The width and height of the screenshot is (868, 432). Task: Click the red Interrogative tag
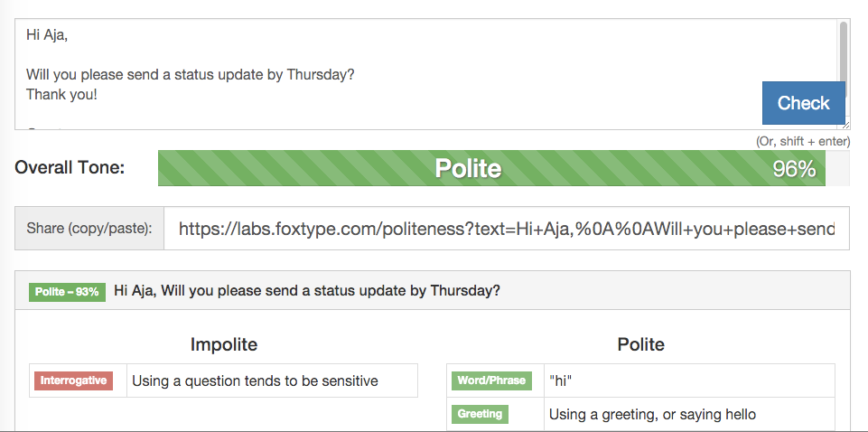pos(74,381)
